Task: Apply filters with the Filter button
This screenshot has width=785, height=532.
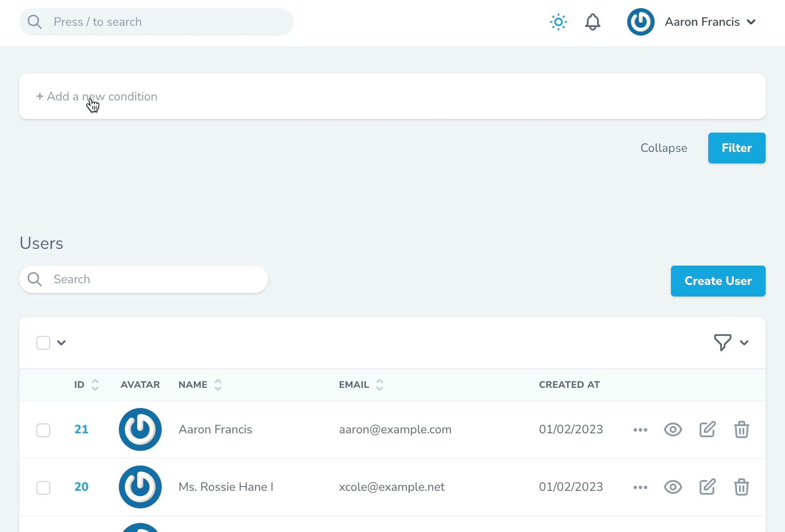Action: pyautogui.click(x=737, y=148)
